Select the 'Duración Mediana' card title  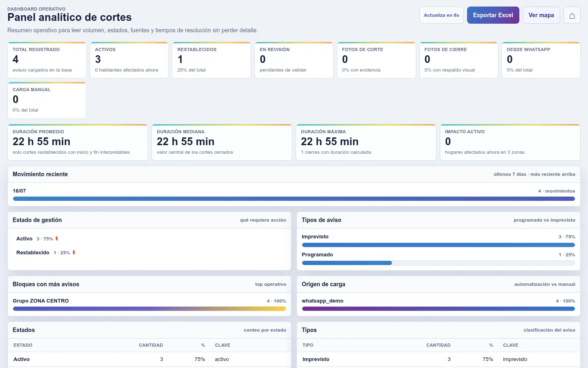[x=180, y=132]
